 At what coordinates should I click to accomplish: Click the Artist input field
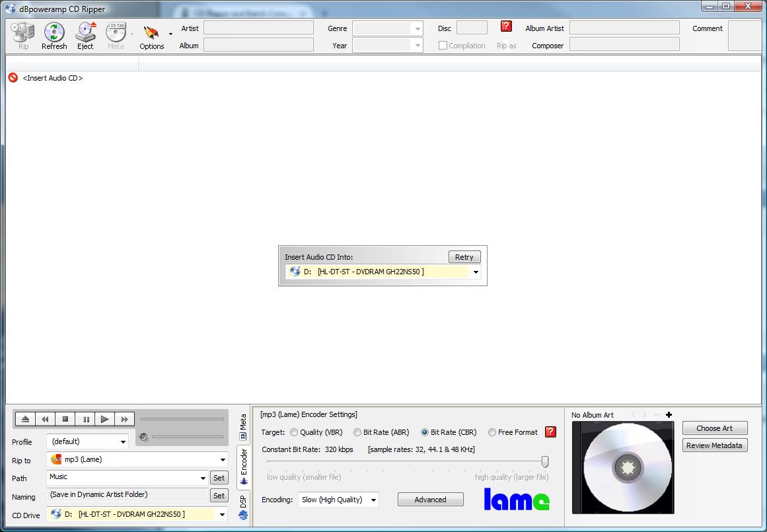pyautogui.click(x=258, y=28)
